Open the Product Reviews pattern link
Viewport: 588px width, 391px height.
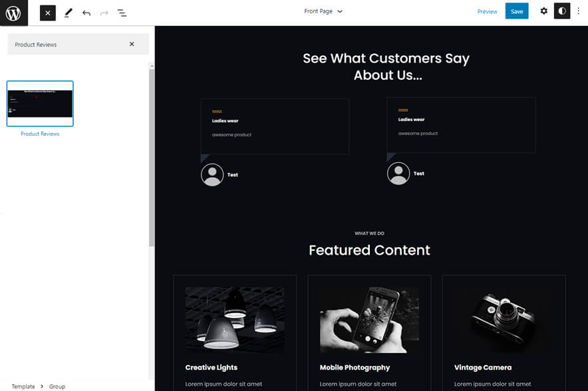40,134
